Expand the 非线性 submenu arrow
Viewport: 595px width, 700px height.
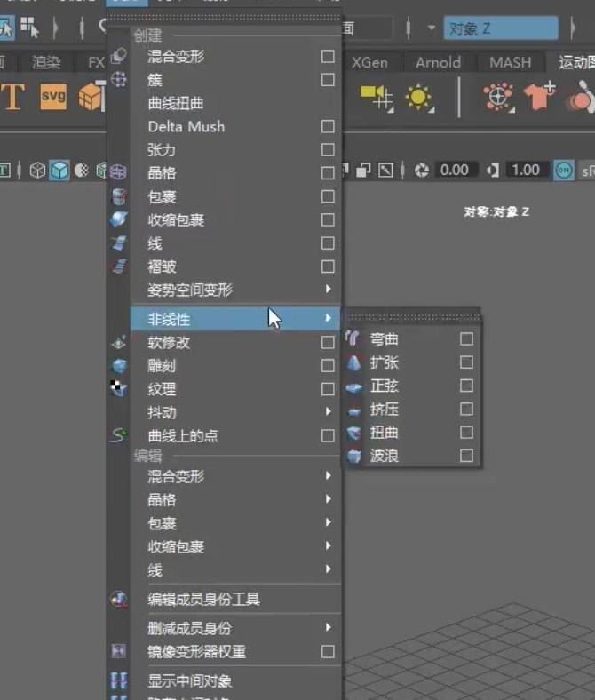pos(329,318)
